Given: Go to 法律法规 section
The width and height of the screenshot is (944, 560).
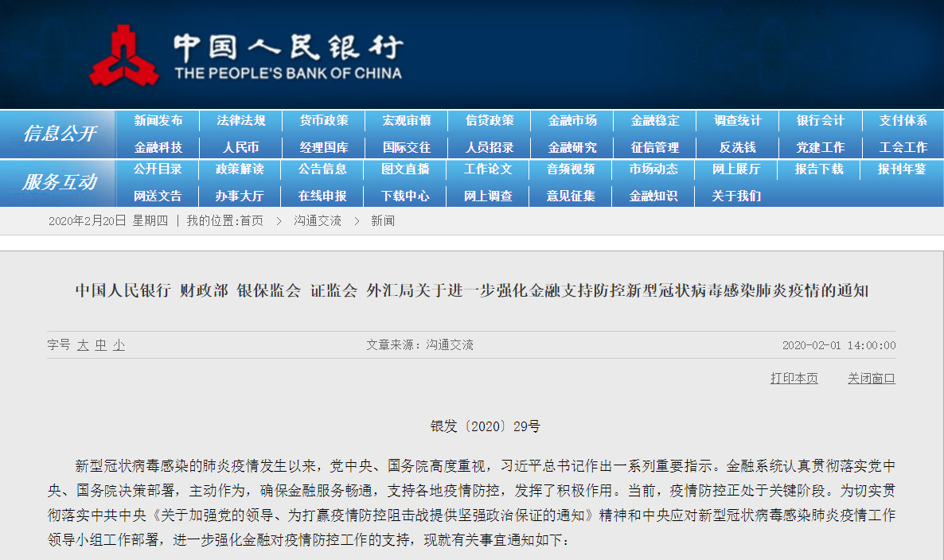Looking at the screenshot, I should pyautogui.click(x=240, y=121).
